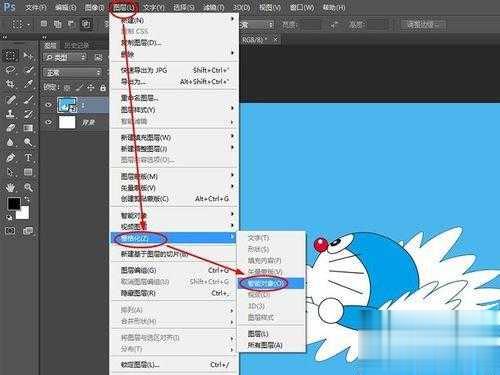Open the Help (H) menu
Image resolution: width=500 pixels, height=375 pixels.
click(334, 7)
